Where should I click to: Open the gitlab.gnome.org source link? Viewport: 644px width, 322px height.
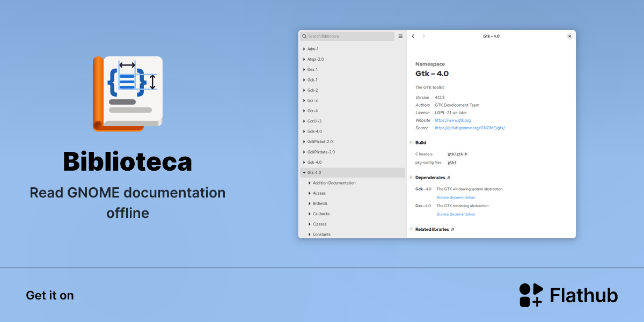coord(470,128)
